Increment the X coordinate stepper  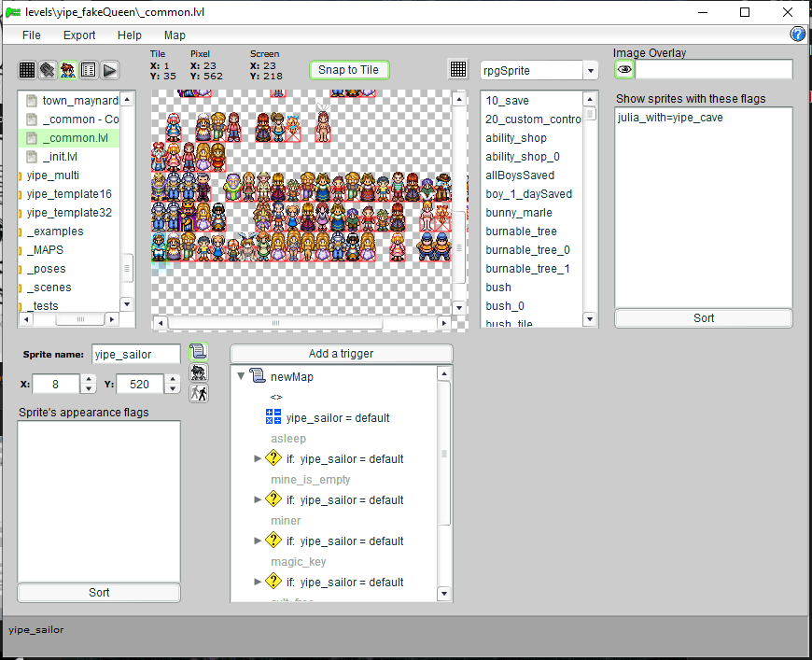coord(89,379)
